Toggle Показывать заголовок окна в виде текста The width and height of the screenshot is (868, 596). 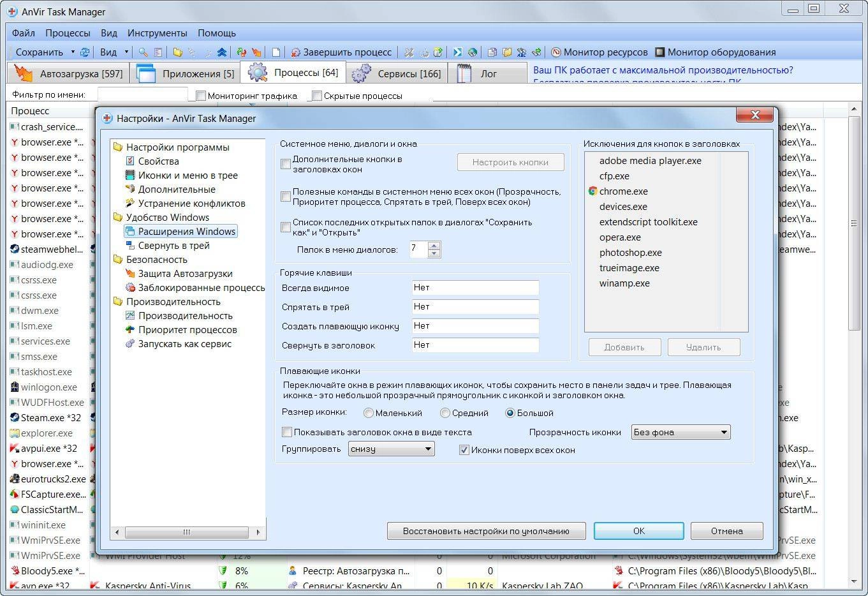click(287, 432)
